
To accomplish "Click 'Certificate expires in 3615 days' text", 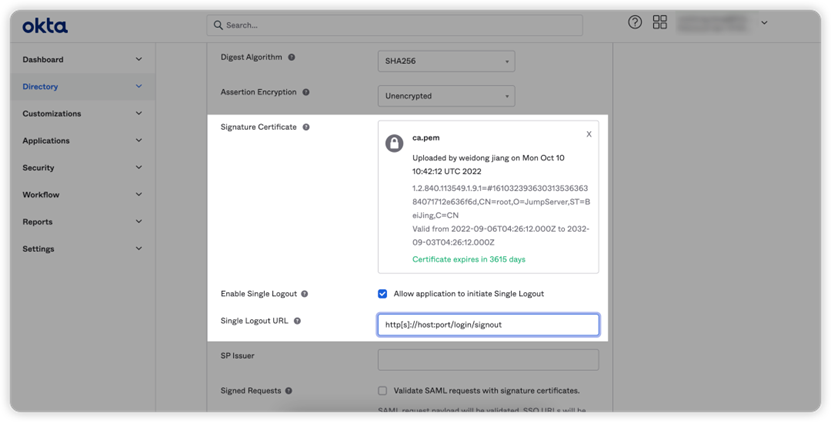I will coord(469,259).
